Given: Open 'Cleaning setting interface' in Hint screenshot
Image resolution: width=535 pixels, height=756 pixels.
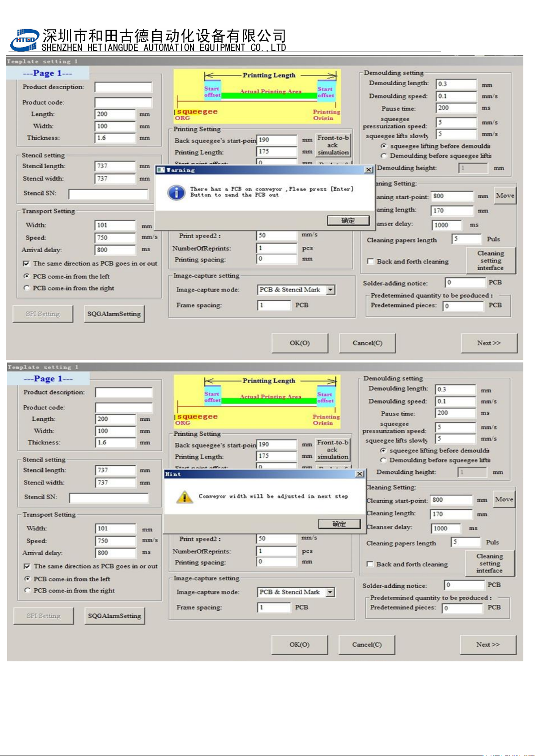Looking at the screenshot, I should (x=490, y=563).
